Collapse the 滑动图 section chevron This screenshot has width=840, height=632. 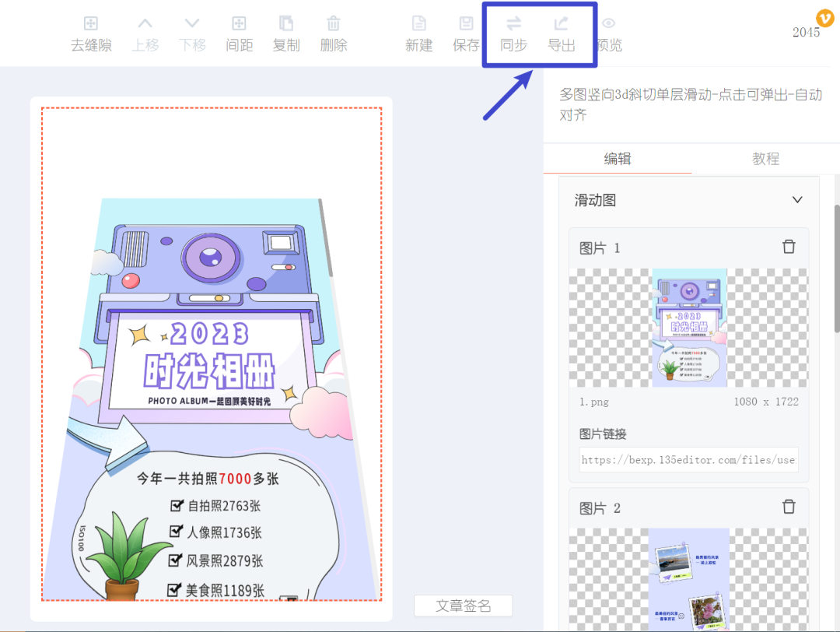pos(797,200)
